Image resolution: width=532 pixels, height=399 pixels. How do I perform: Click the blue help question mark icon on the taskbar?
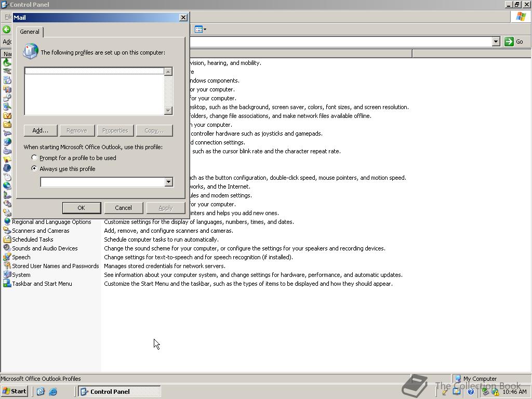pyautogui.click(x=471, y=392)
